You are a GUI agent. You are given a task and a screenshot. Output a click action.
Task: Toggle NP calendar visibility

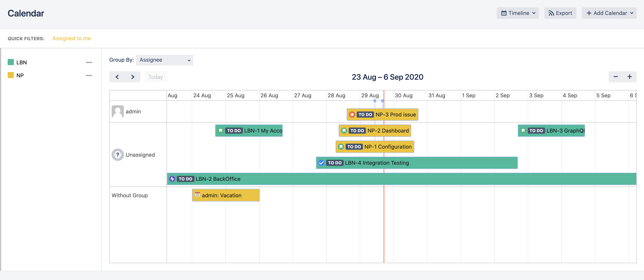pos(20,75)
